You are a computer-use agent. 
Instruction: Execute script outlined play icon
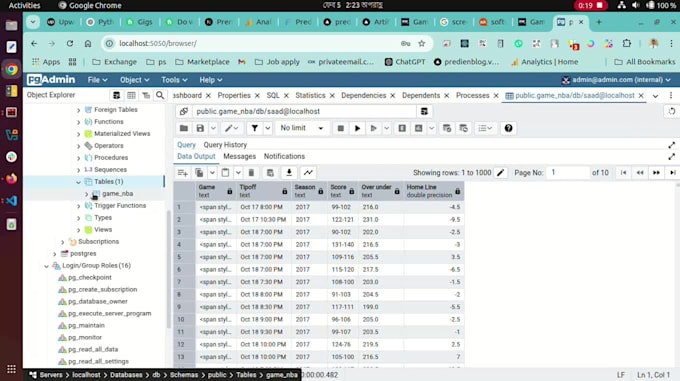373,128
